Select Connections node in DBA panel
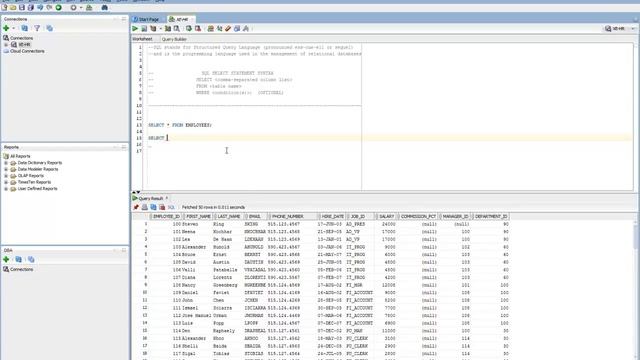This screenshot has height=360, width=640. tap(21, 269)
